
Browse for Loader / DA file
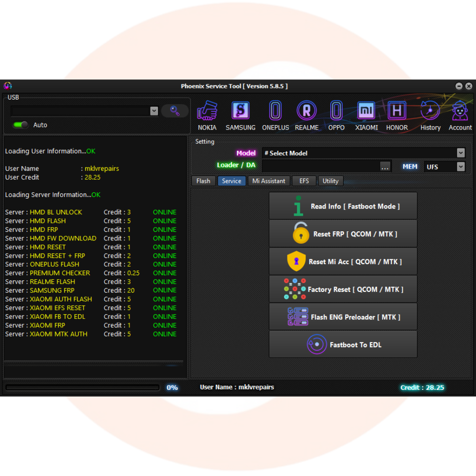[x=385, y=166]
